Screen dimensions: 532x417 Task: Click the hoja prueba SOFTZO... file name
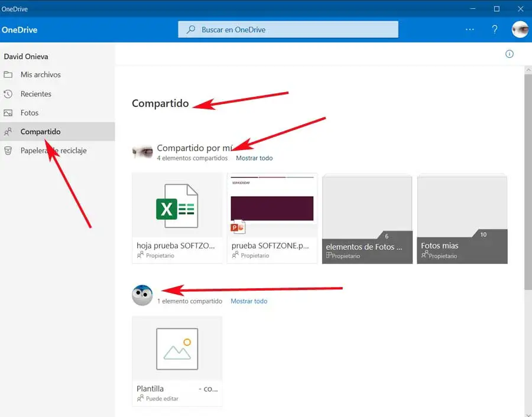[x=176, y=246]
